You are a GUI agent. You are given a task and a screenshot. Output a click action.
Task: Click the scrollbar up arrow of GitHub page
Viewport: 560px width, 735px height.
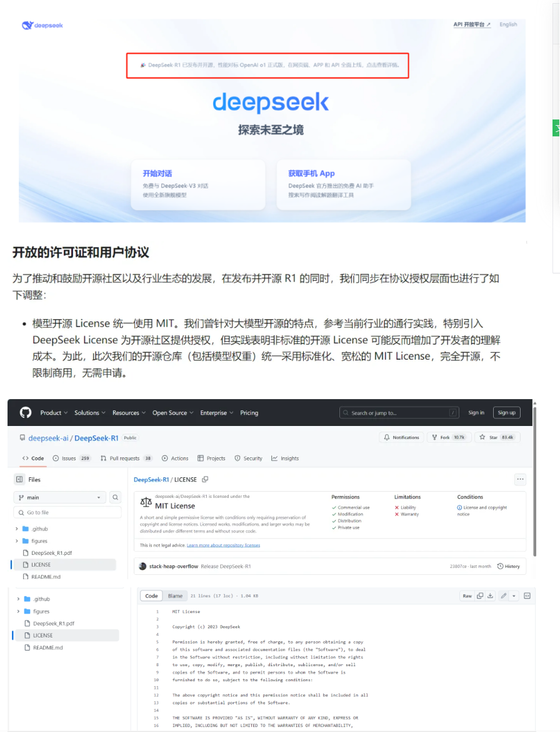(535, 403)
